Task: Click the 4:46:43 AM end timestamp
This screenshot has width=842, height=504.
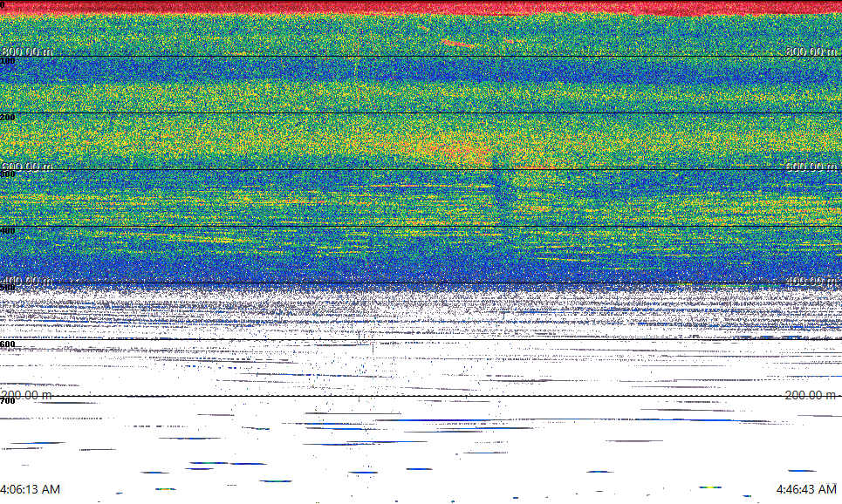Action: pos(806,489)
